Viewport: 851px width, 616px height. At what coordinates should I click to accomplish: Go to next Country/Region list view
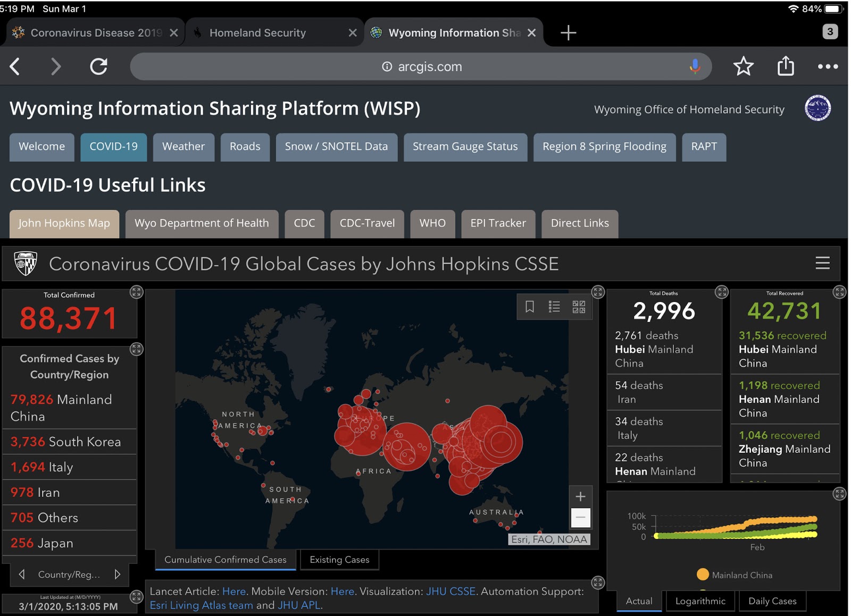tap(118, 574)
